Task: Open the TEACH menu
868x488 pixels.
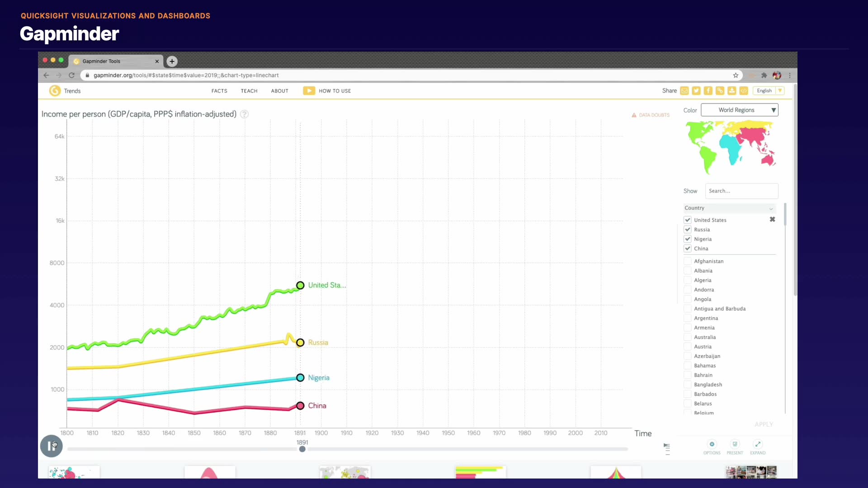Action: (249, 91)
